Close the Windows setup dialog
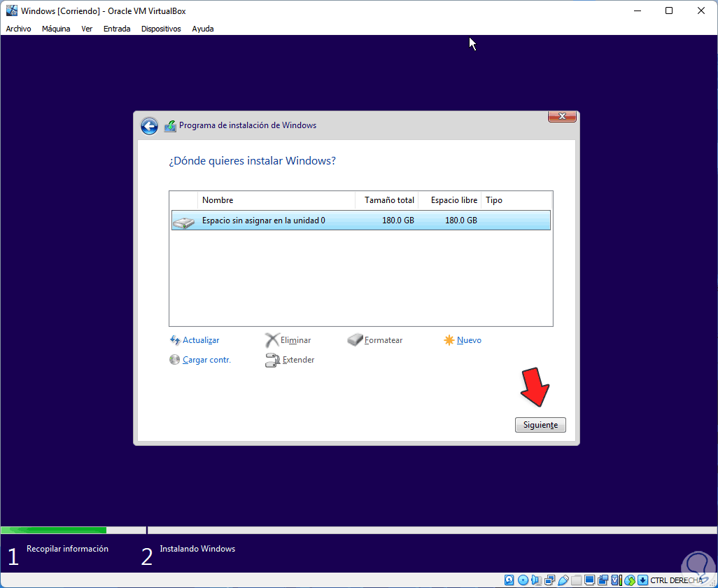This screenshot has width=718, height=588. point(563,116)
